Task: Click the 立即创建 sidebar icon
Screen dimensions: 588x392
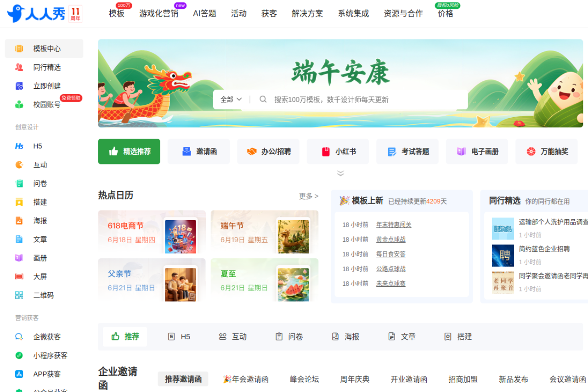Action: pyautogui.click(x=19, y=86)
